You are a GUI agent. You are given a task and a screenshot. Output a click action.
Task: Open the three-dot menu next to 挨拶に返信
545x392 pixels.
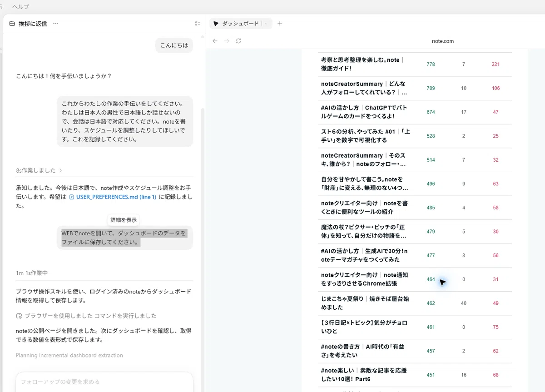[56, 24]
